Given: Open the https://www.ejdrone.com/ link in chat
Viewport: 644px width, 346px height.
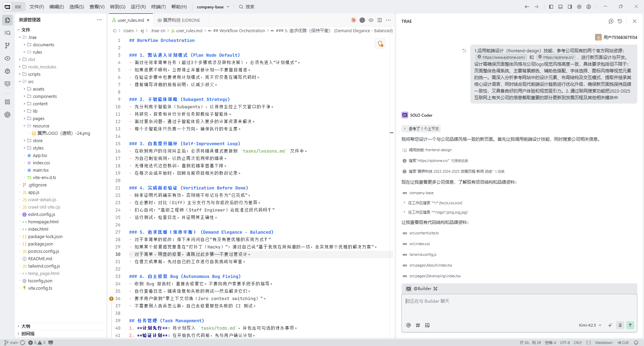Looking at the screenshot, I should 503,57.
